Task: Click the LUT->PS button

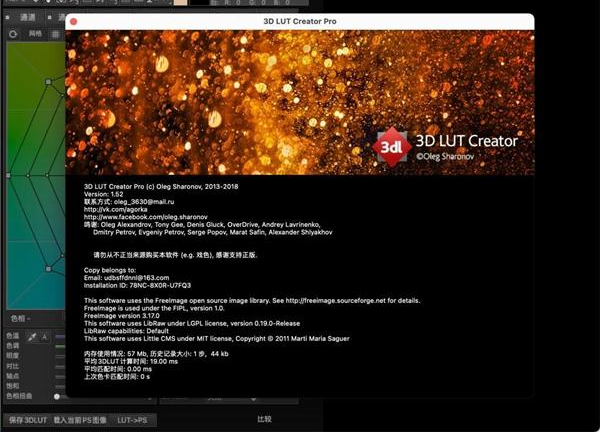Action: [x=132, y=420]
